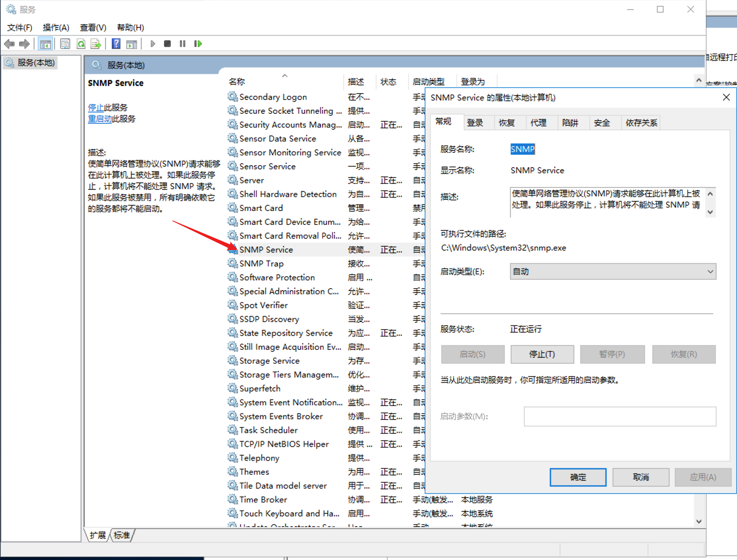Open the blue Help icon in toolbar

click(116, 44)
